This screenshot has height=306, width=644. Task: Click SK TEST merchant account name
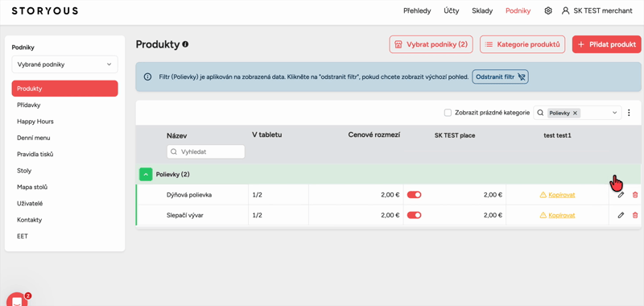point(603,11)
